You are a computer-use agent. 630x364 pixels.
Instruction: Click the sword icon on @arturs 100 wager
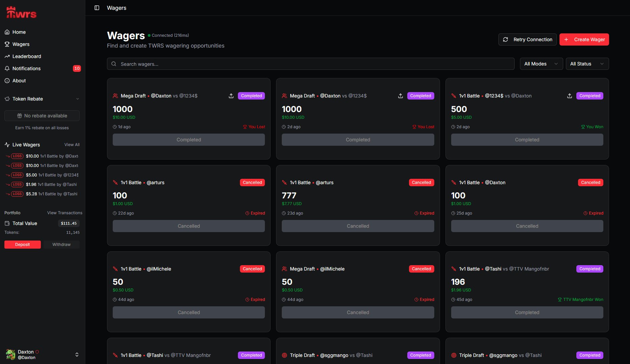[115, 183]
